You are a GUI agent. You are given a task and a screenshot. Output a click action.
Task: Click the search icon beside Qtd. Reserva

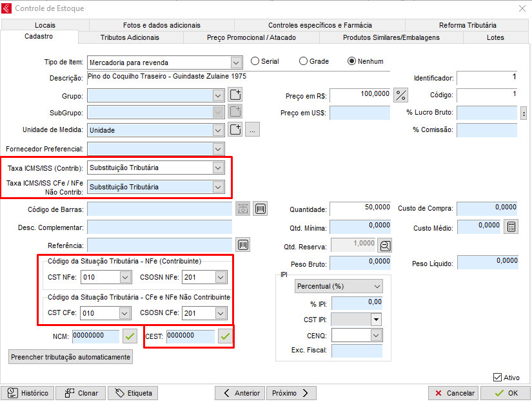[385, 245]
